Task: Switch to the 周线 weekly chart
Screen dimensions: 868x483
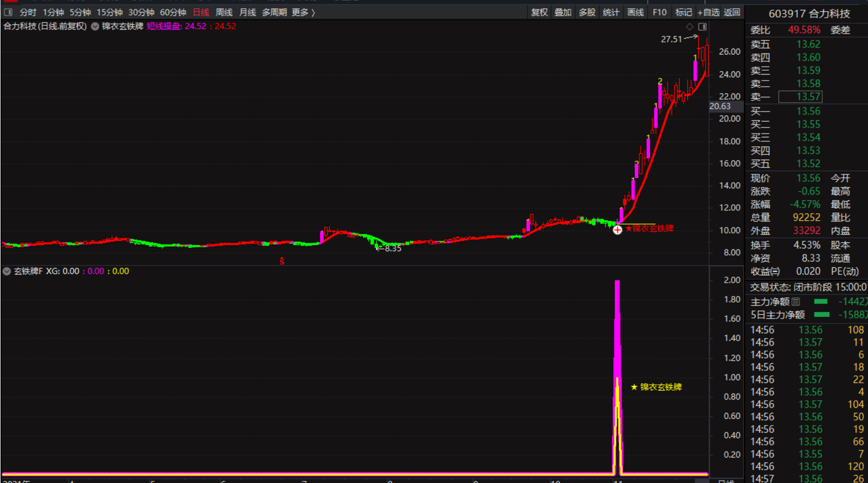Action: pyautogui.click(x=224, y=12)
